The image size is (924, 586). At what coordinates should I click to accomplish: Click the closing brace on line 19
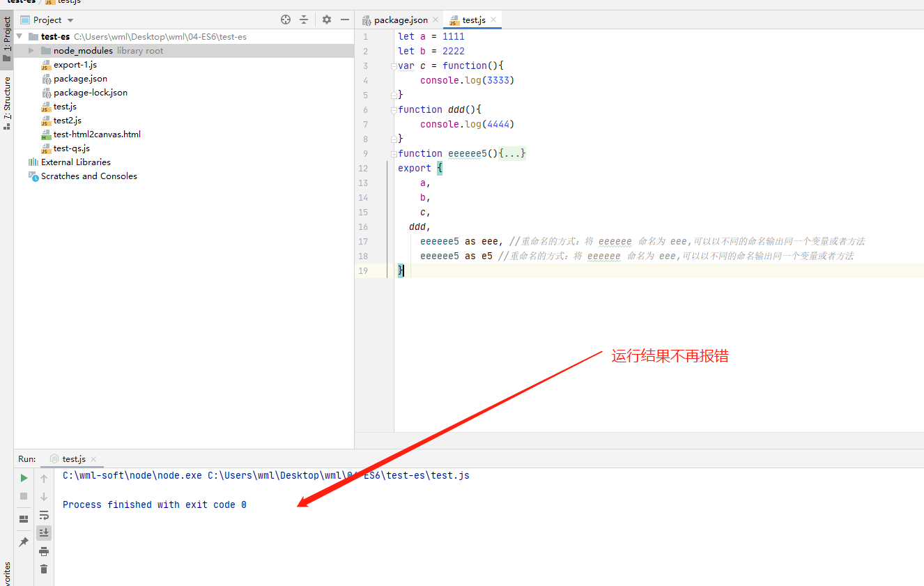coord(401,270)
